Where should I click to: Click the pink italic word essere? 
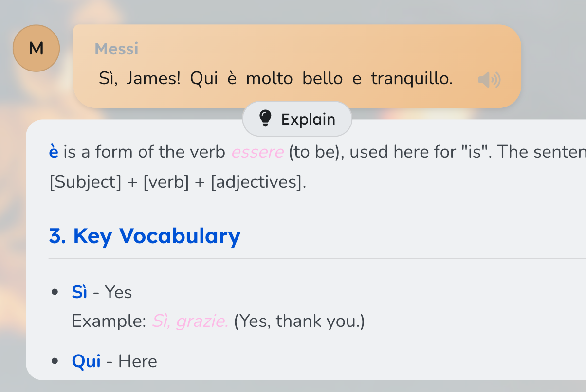(257, 151)
